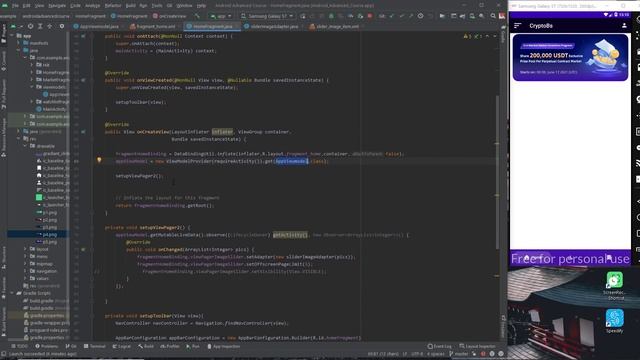The height and width of the screenshot is (360, 640).
Task: Open the run configuration 'app' dropdown
Action: [x=221, y=16]
